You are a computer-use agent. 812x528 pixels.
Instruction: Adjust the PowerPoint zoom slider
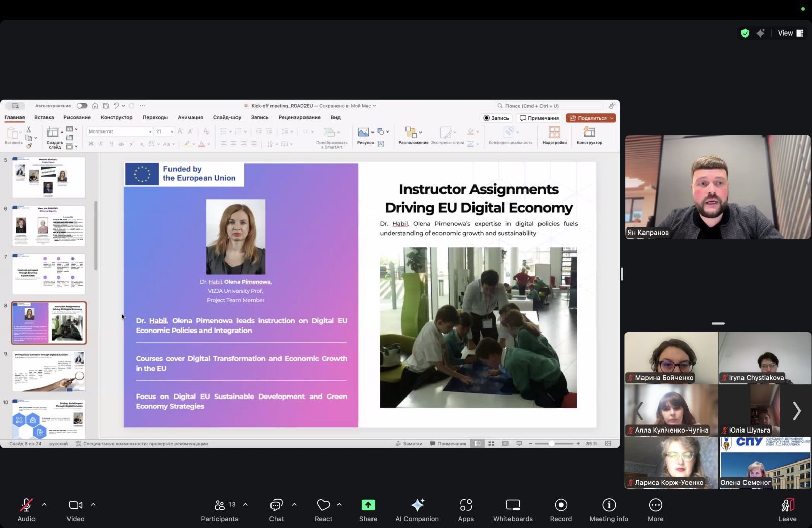[552, 444]
